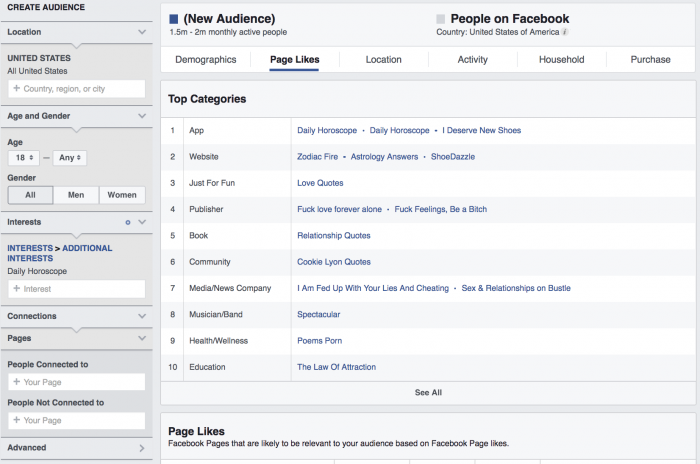The image size is (700, 464).
Task: Collapse the Age and Gender section chevron
Action: [142, 116]
